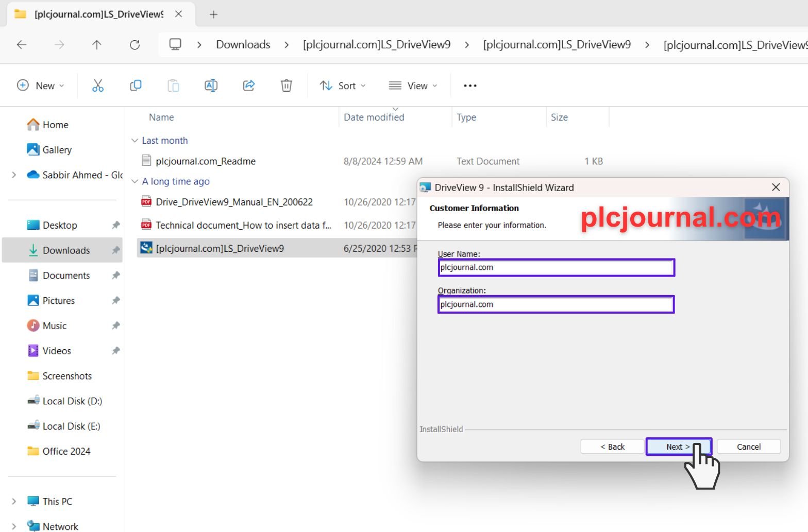Unpin Downloads using its pin icon
Image resolution: width=808 pixels, height=532 pixels.
(116, 250)
